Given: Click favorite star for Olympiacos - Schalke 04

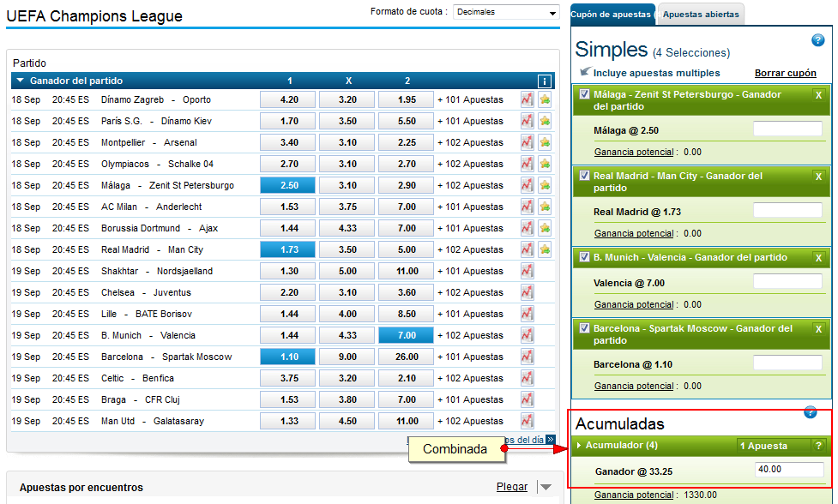Looking at the screenshot, I should (545, 164).
